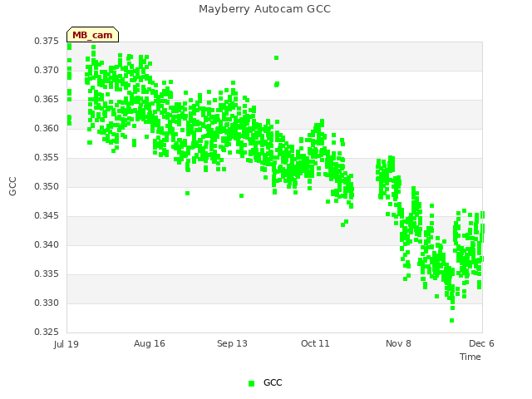The width and height of the screenshot is (532, 399).
Task: Click the MB_cam annotation label
Action: click(x=92, y=35)
